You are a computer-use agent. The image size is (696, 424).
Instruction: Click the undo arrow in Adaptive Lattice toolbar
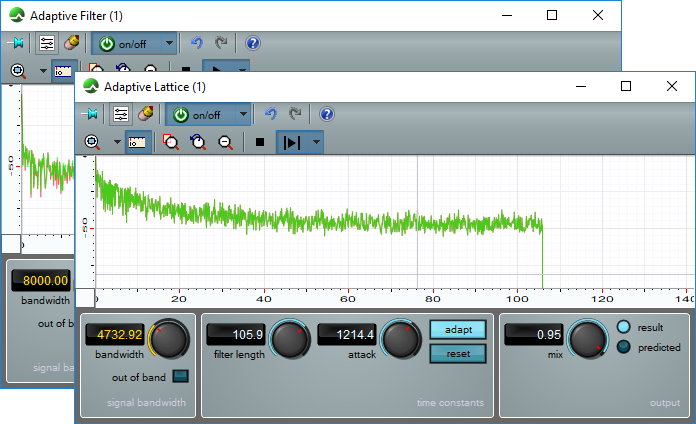point(270,114)
